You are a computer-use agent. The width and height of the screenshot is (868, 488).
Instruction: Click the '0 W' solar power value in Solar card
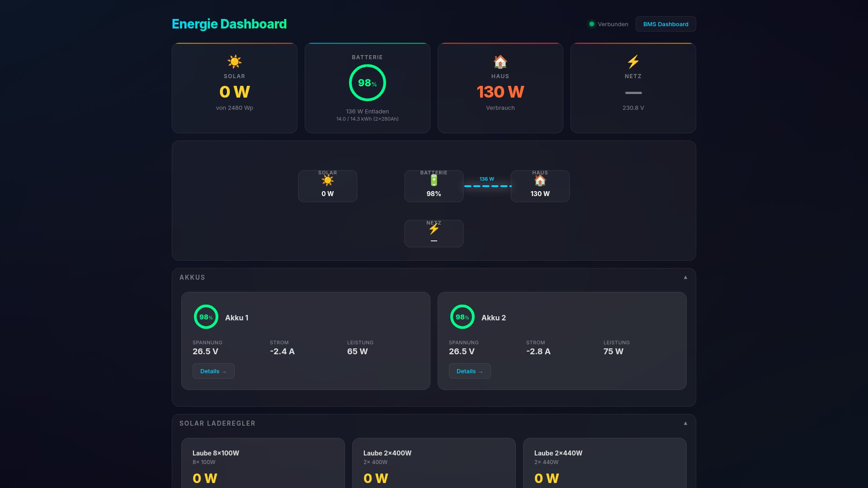(234, 92)
